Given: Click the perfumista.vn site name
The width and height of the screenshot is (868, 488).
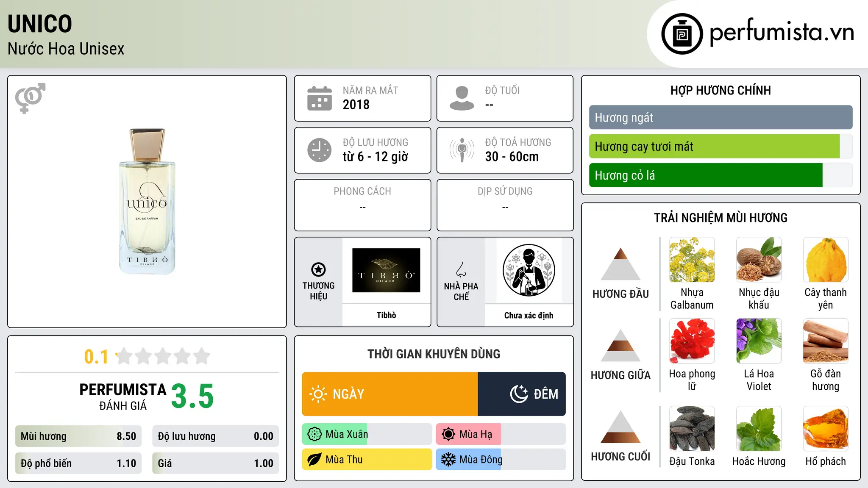Looking at the screenshot, I should pos(782,33).
